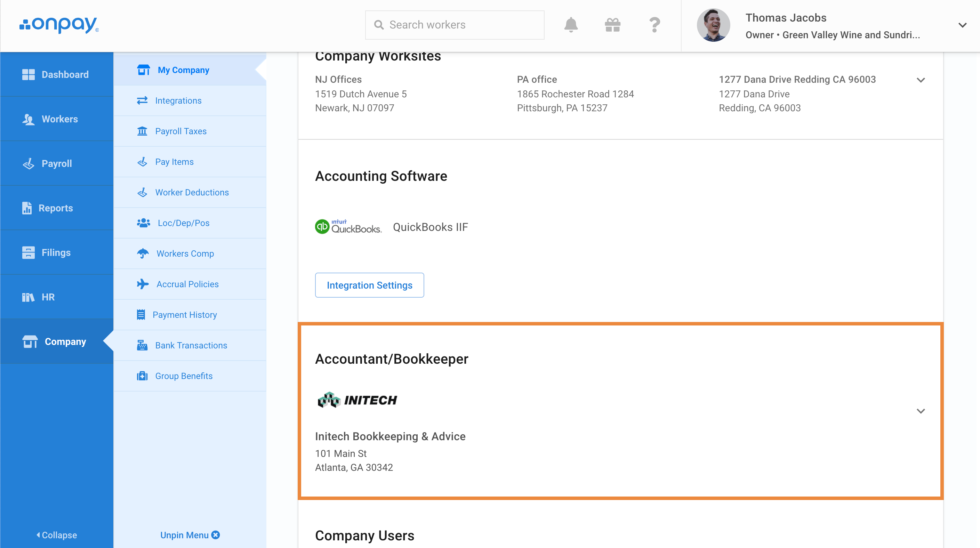Click the Integrations arrows icon
Screen dimensions: 980x548
point(142,100)
